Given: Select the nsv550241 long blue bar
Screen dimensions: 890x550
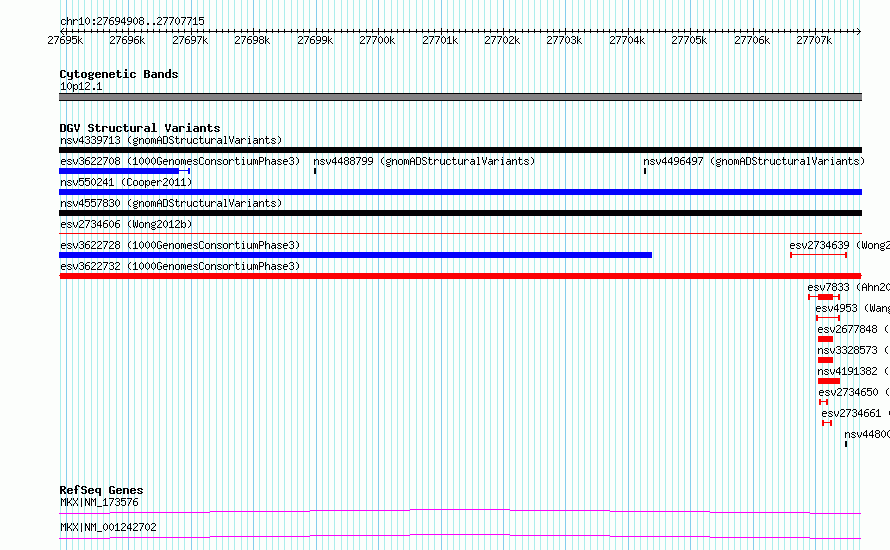Looking at the screenshot, I should coord(460,192).
